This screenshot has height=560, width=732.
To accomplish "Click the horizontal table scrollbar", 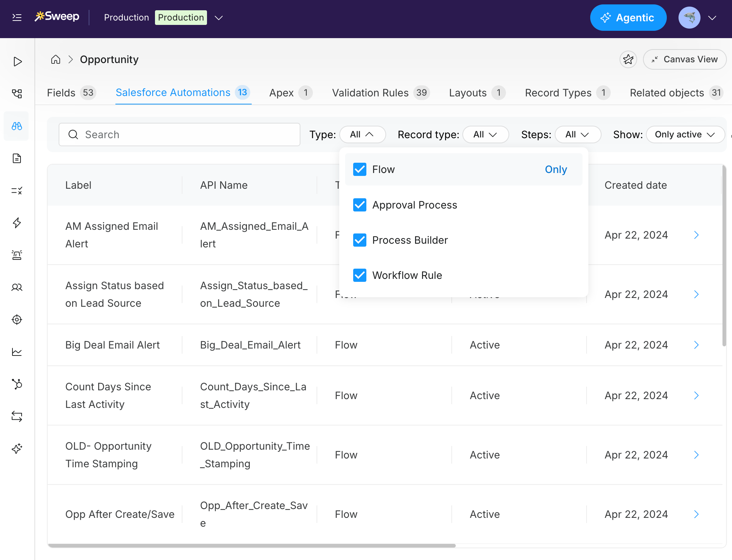I will pos(251,546).
